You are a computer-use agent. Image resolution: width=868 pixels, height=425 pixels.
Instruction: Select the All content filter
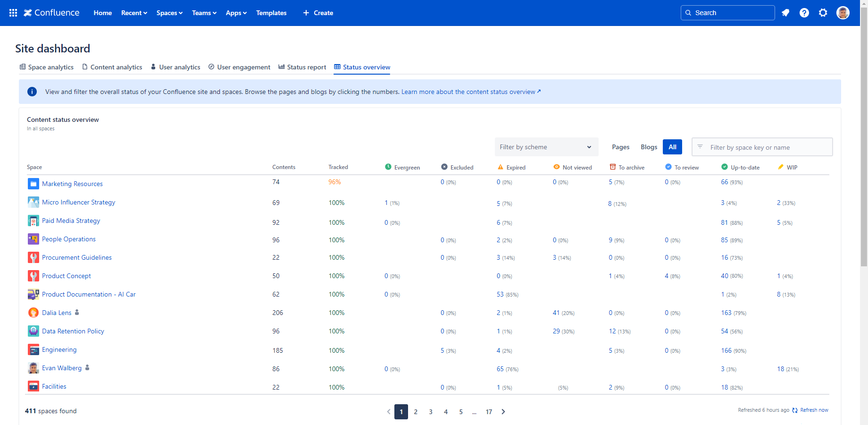(x=672, y=147)
